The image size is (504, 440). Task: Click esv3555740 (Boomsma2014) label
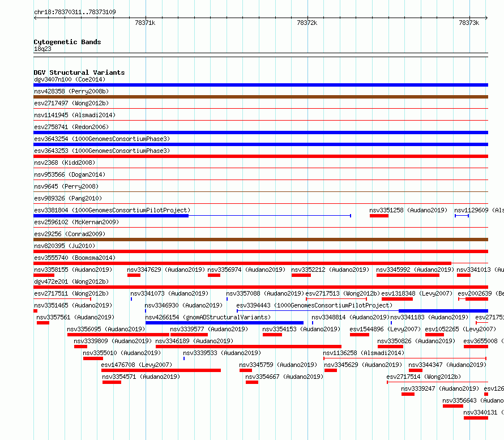coord(75,258)
